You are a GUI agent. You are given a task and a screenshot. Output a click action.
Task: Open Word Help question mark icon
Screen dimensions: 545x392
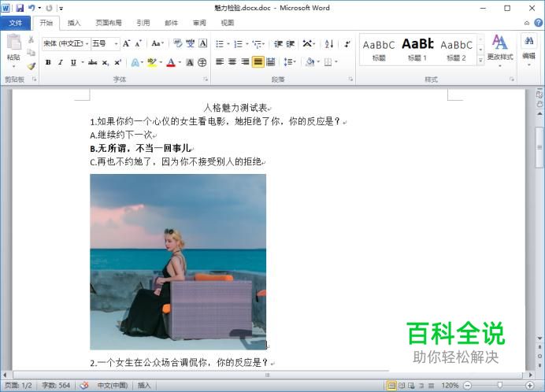pos(538,23)
